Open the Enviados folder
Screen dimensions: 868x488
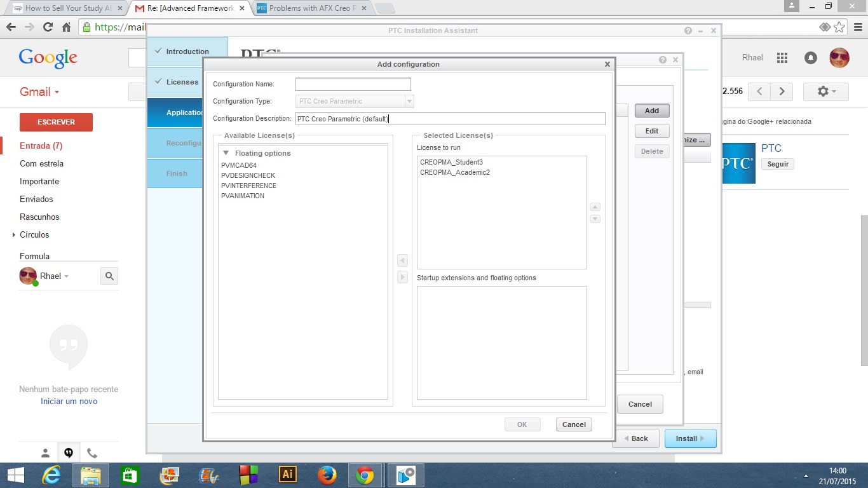click(36, 199)
